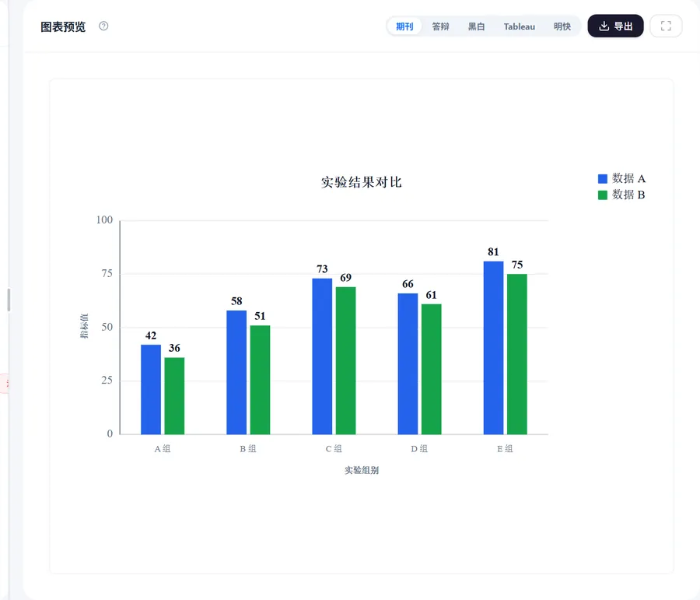Select the blue bar labeled 66
The image size is (700, 600).
(x=408, y=363)
